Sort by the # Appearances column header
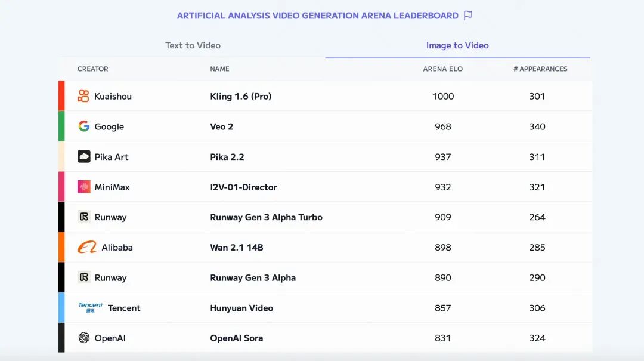 (x=540, y=69)
